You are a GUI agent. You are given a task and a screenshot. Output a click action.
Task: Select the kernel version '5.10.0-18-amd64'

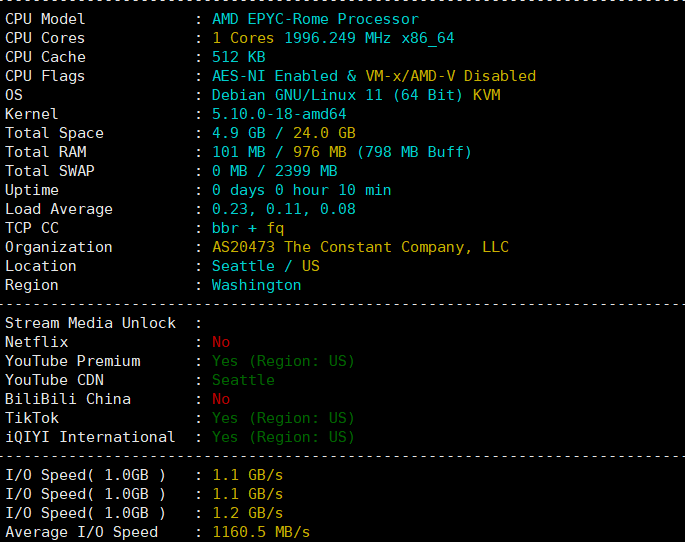279,114
